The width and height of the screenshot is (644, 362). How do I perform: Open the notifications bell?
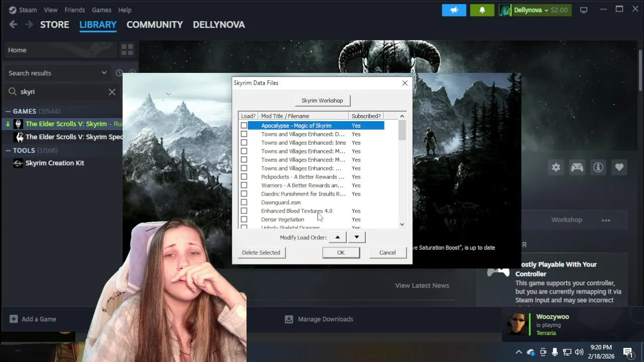[x=482, y=10]
